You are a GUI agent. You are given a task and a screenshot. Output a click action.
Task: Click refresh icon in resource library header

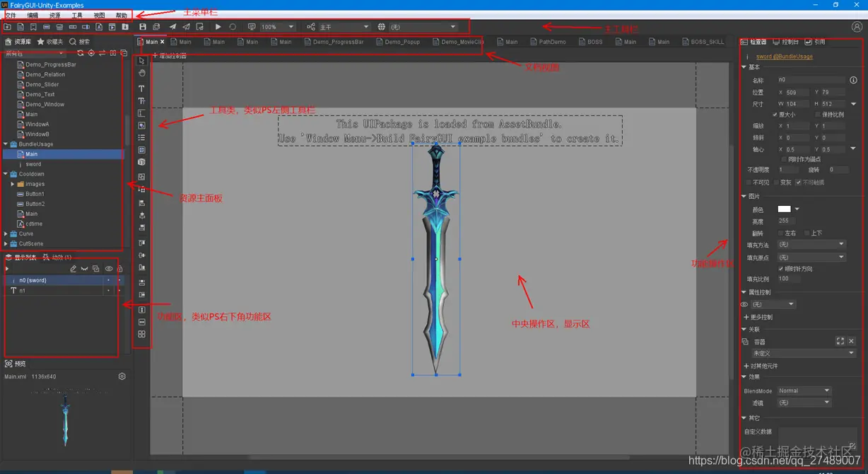click(x=81, y=53)
